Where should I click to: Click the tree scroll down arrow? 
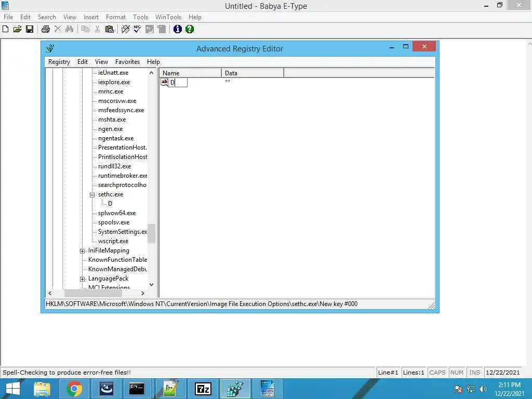151,285
